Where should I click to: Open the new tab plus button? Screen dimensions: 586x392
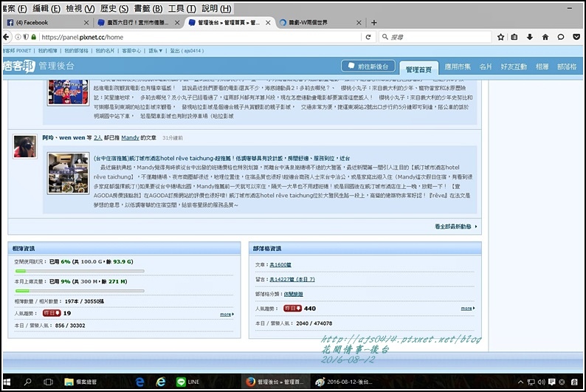coord(374,22)
